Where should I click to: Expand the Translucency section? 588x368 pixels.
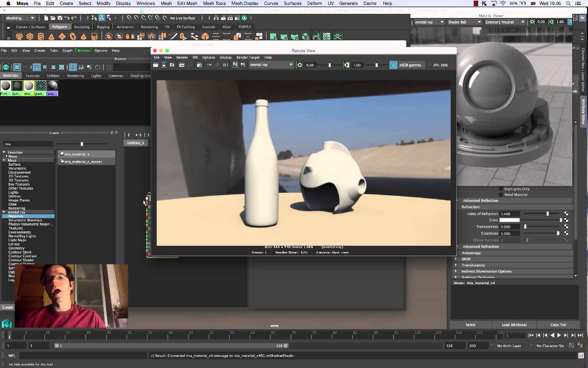473,265
